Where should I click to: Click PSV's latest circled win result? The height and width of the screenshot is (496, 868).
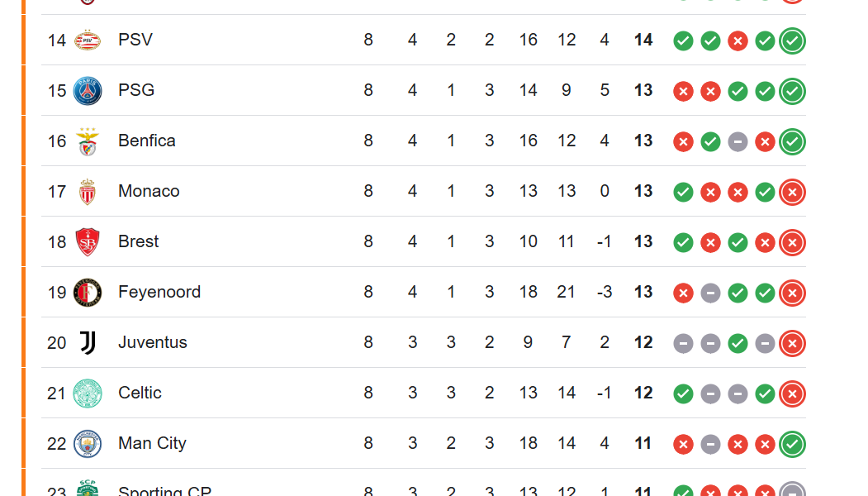point(793,41)
